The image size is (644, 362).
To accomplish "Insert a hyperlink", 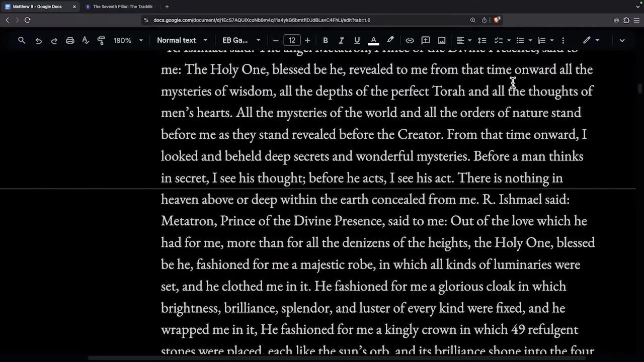I will (410, 40).
